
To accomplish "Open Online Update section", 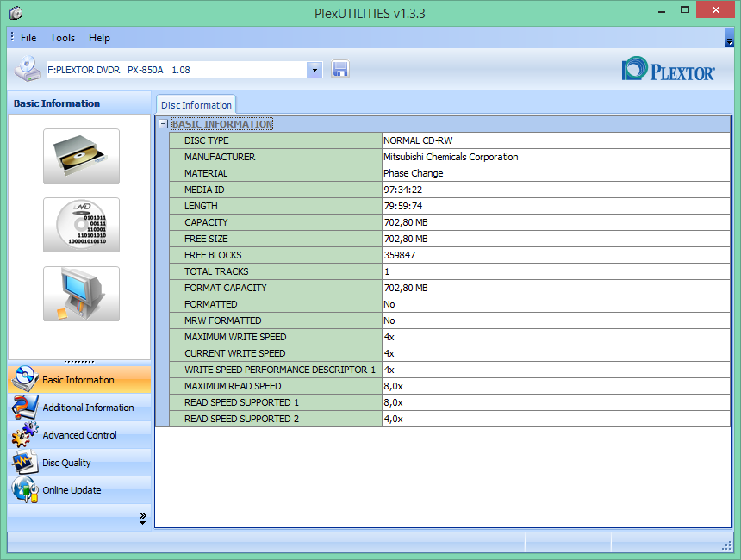I will pos(79,490).
